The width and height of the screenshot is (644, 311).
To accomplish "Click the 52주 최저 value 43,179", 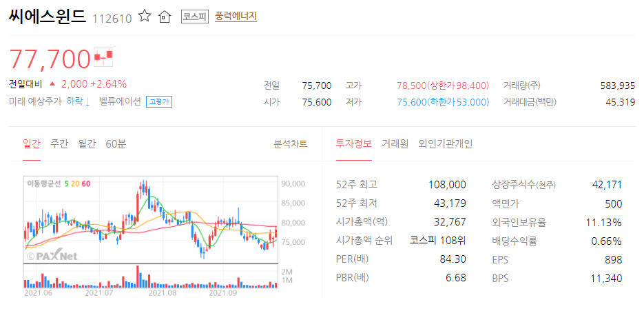I will pyautogui.click(x=450, y=203).
